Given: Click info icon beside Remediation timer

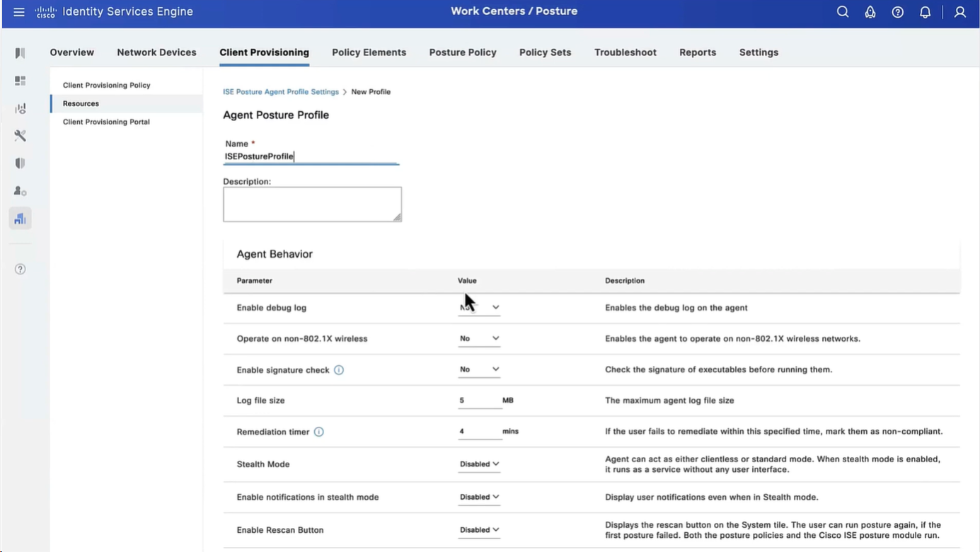Looking at the screenshot, I should tap(319, 432).
